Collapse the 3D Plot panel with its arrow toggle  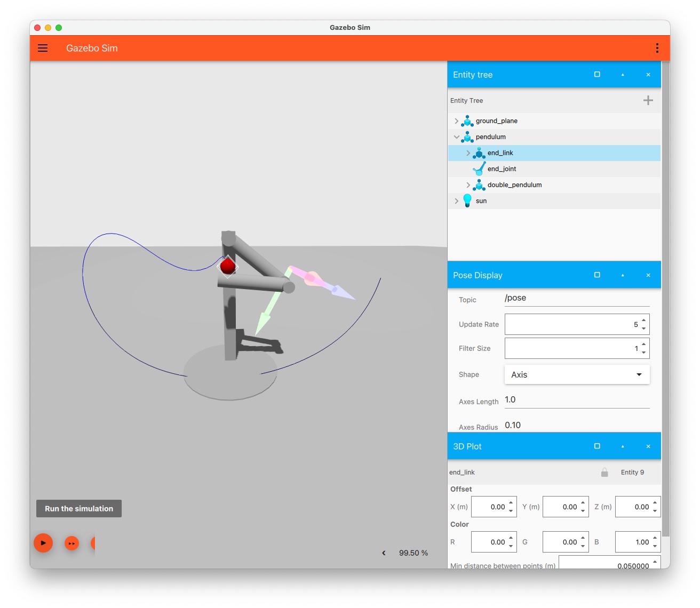pyautogui.click(x=622, y=446)
